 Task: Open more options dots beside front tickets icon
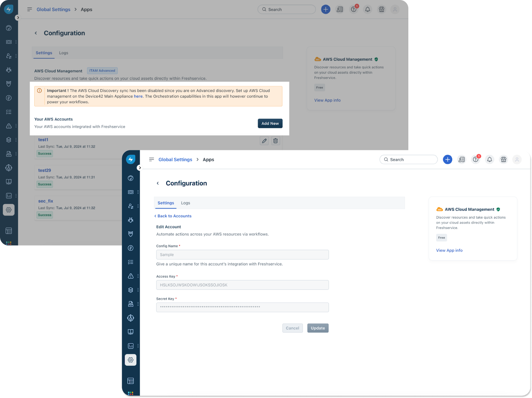[138, 192]
